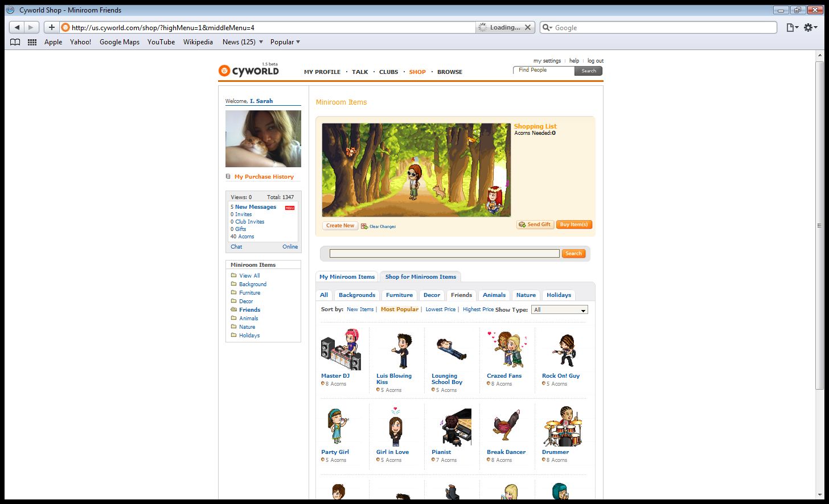Open BROWSE menu item

pyautogui.click(x=450, y=72)
